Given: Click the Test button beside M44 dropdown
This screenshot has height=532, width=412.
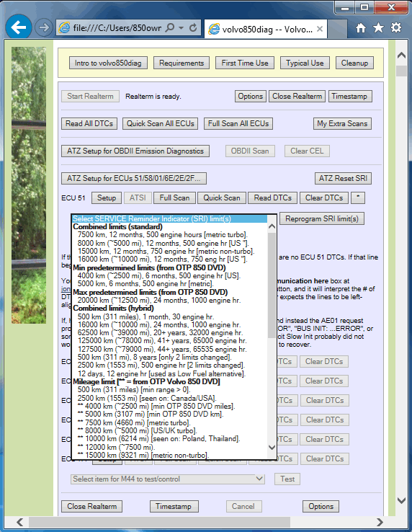Looking at the screenshot, I should tap(287, 479).
